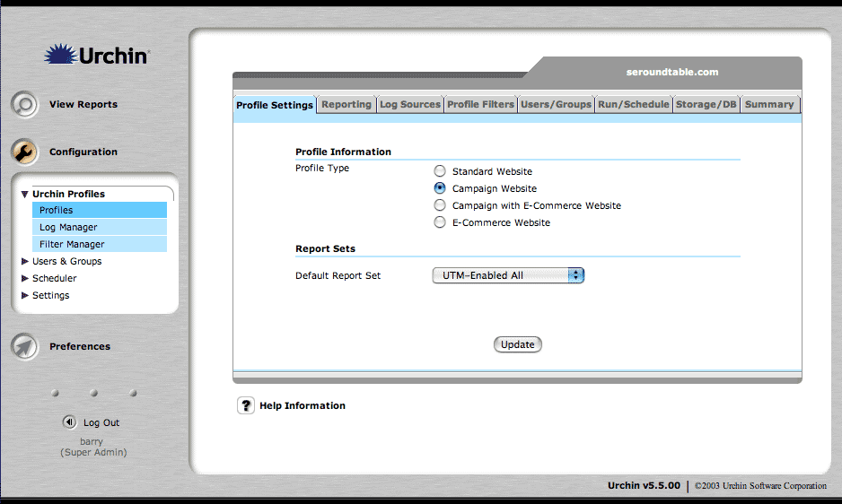The image size is (842, 504).
Task: Open the Run/Schedule tab
Action: (x=634, y=104)
